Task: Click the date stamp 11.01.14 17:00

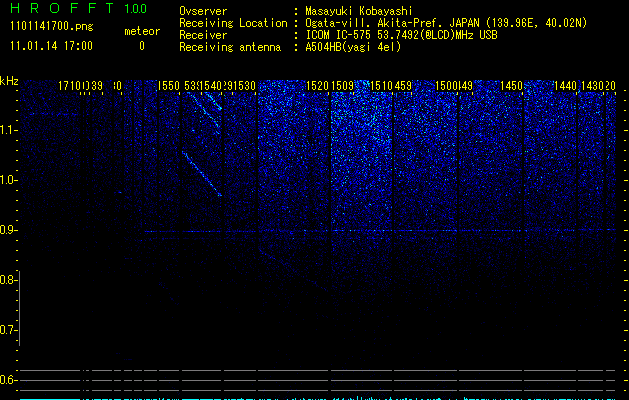Action: 51,46
